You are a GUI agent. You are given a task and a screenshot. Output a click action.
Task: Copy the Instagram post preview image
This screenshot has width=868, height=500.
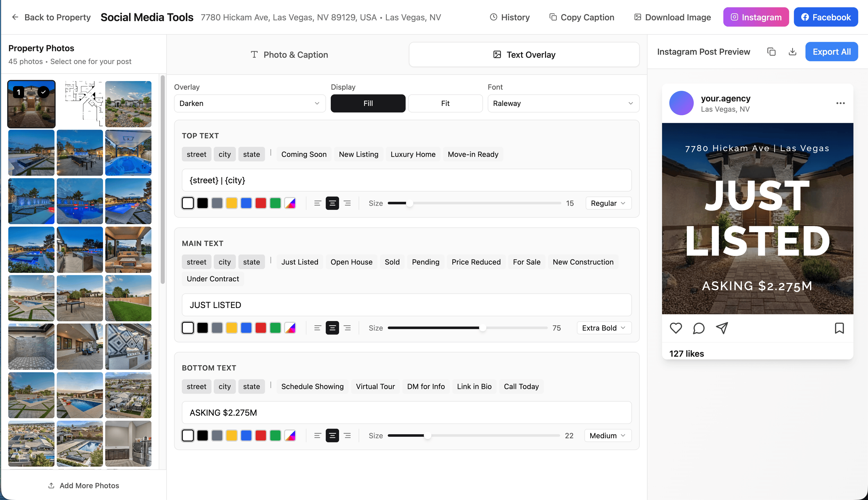pos(771,52)
